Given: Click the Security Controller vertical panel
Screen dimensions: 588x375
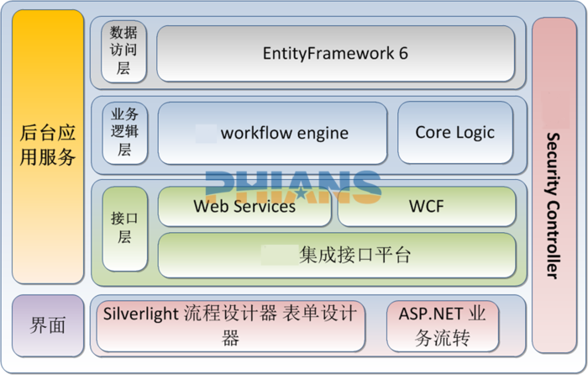Looking at the screenshot, I should pos(554,185).
